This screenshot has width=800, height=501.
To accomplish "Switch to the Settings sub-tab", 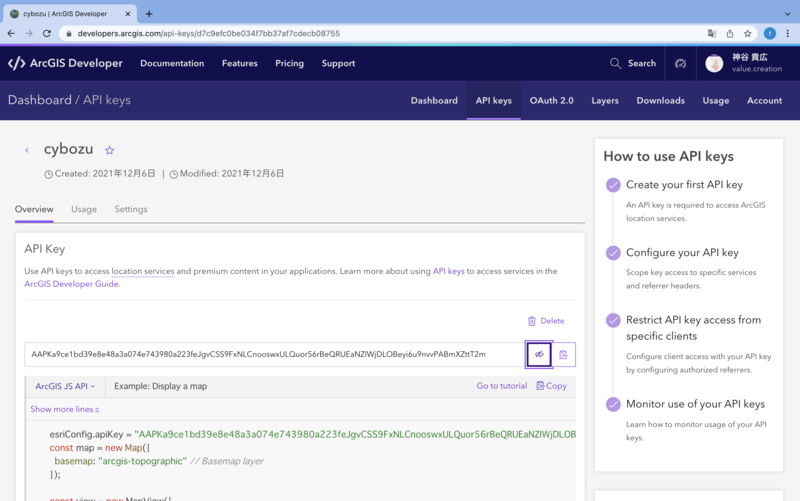I will click(131, 209).
